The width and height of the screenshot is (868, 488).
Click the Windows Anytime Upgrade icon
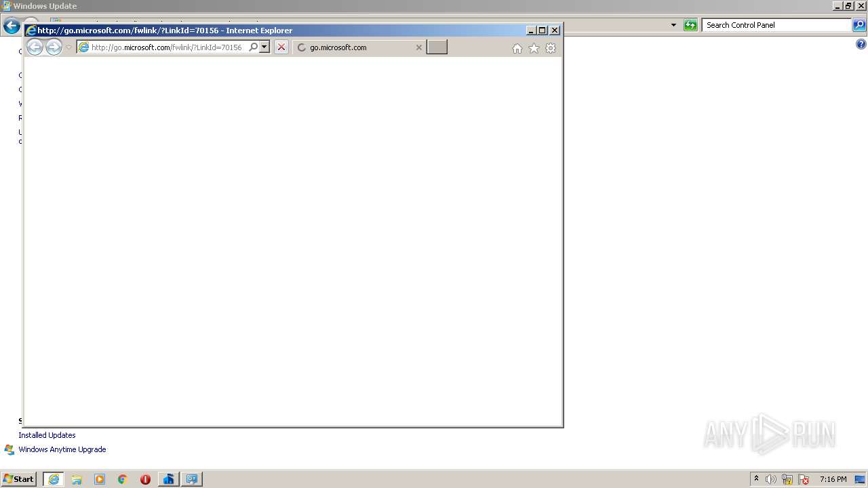tap(9, 449)
